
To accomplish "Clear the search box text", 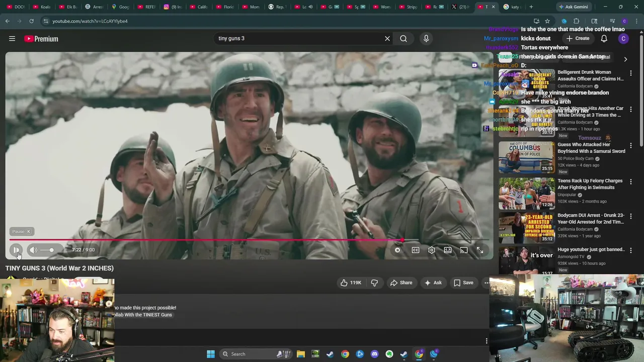I will tap(387, 39).
